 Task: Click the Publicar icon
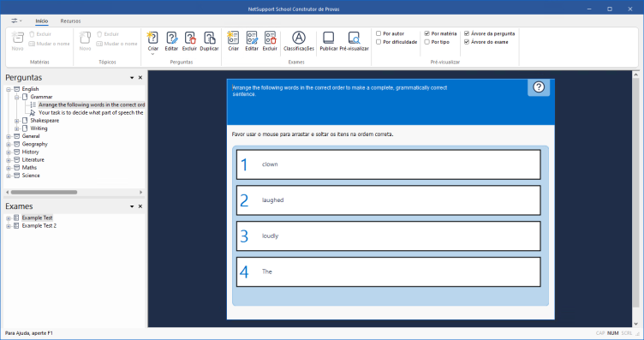click(329, 38)
